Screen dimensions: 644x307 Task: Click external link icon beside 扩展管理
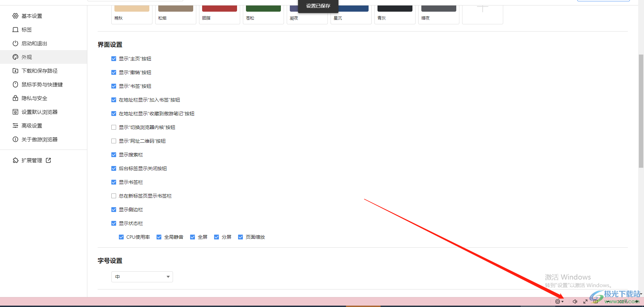[x=48, y=160]
